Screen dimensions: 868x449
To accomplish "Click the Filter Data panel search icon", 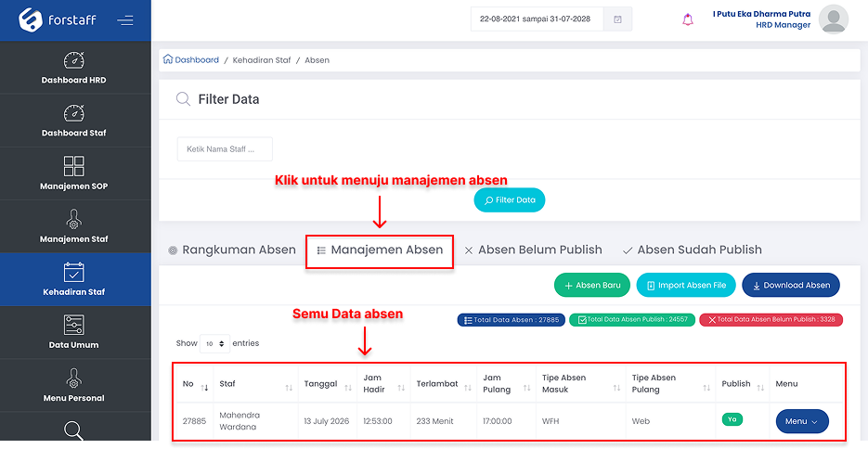I will pos(183,99).
